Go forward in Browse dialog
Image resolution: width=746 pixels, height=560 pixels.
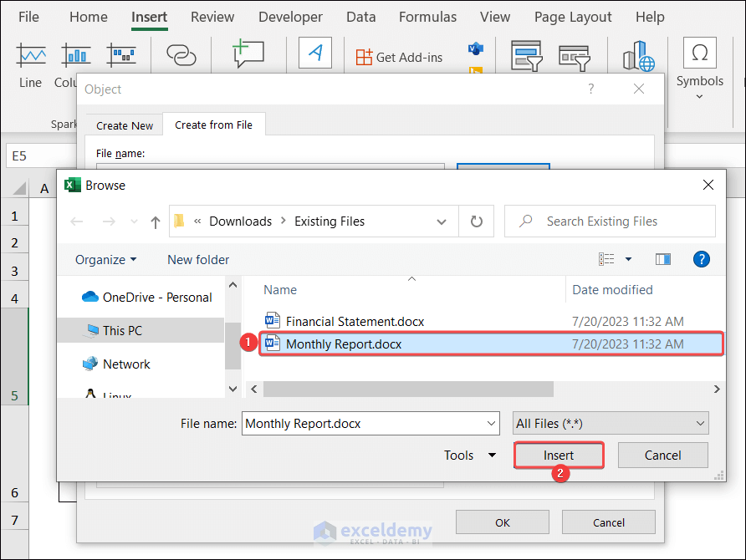click(x=109, y=221)
